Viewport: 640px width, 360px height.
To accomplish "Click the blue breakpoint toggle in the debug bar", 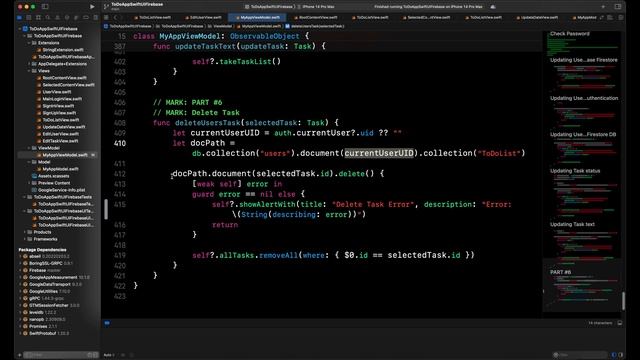I will tap(107, 323).
